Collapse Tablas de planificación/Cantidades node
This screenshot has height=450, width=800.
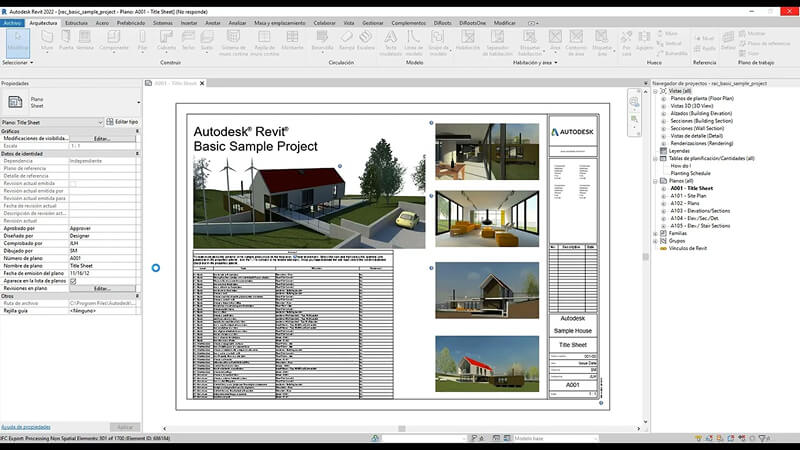(x=656, y=158)
